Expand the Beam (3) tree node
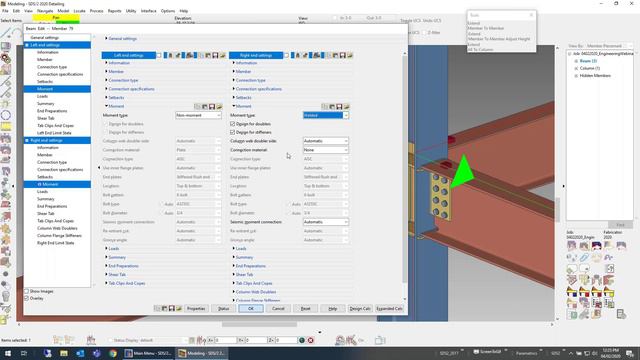This screenshot has height=360, width=640. (x=576, y=61)
